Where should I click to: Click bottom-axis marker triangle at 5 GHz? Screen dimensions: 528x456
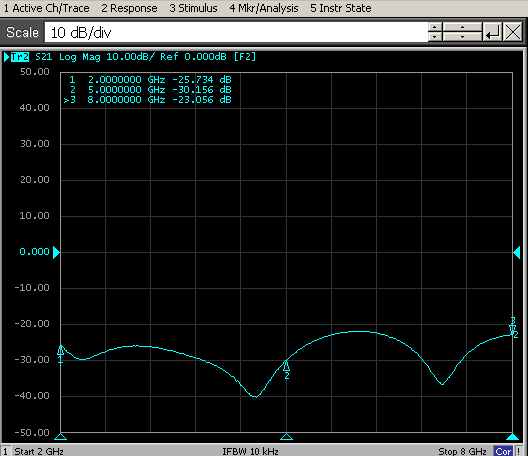[286, 437]
